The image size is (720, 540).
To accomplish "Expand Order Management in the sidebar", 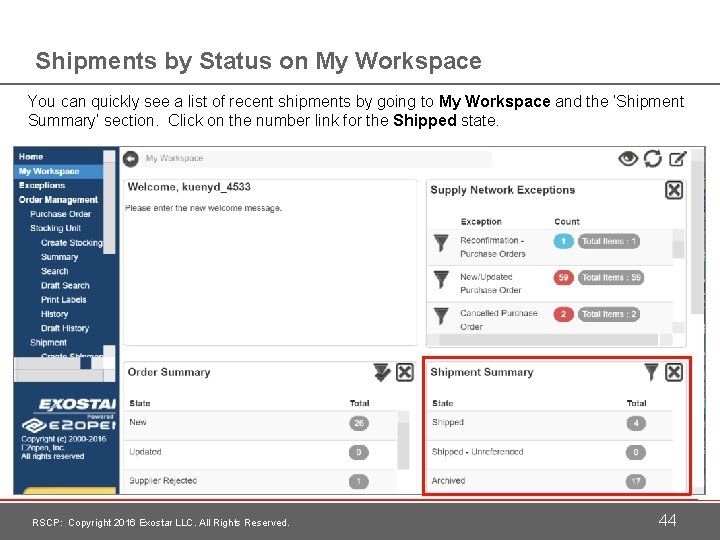I will [58, 200].
